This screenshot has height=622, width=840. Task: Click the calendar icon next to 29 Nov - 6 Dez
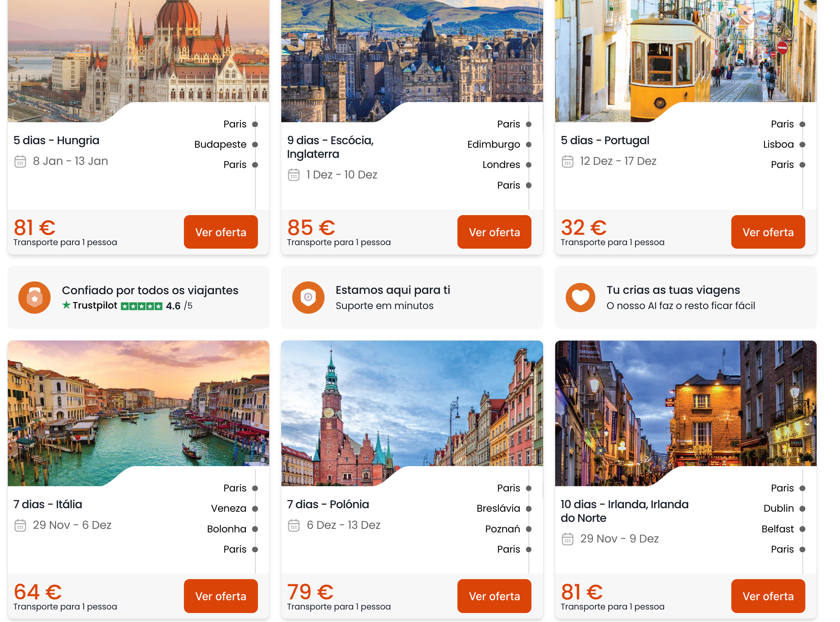tap(20, 525)
